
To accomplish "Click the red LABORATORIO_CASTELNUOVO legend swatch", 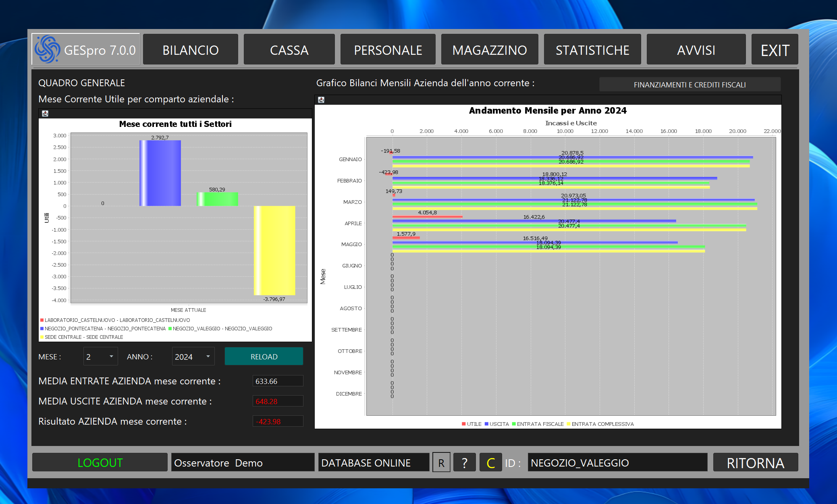I will [x=42, y=320].
